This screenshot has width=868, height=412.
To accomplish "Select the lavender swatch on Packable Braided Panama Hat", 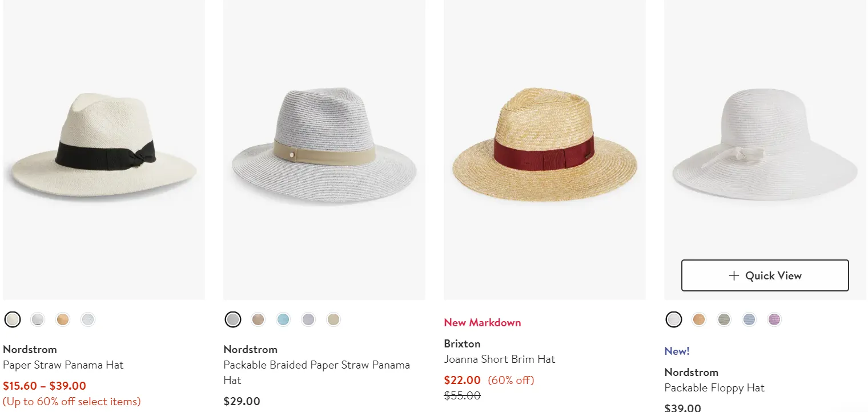I will click(x=308, y=319).
